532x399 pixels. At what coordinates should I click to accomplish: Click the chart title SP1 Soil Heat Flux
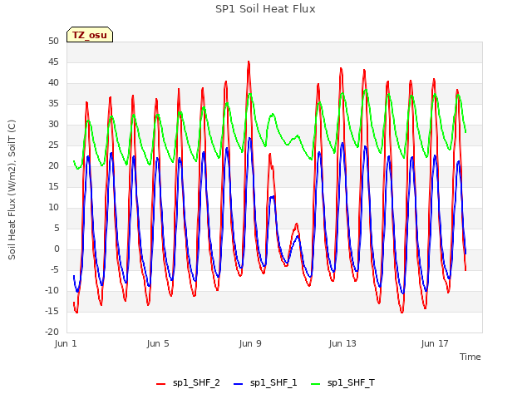point(265,9)
